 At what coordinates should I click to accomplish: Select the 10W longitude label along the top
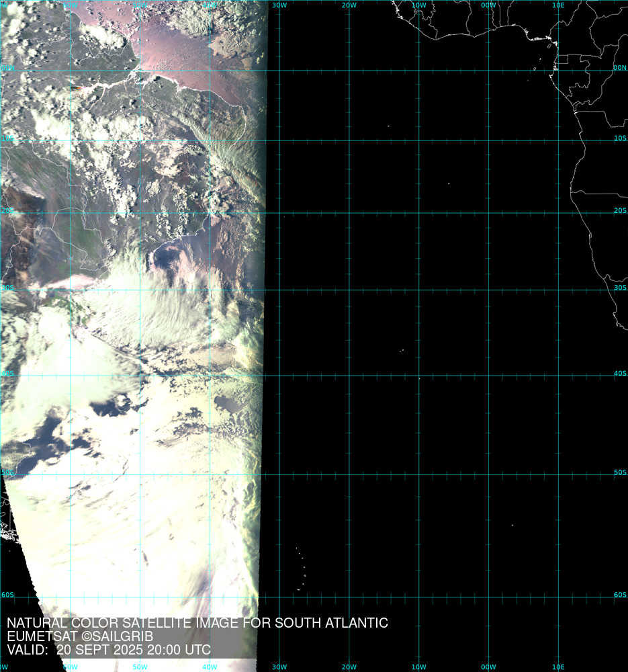click(418, 5)
